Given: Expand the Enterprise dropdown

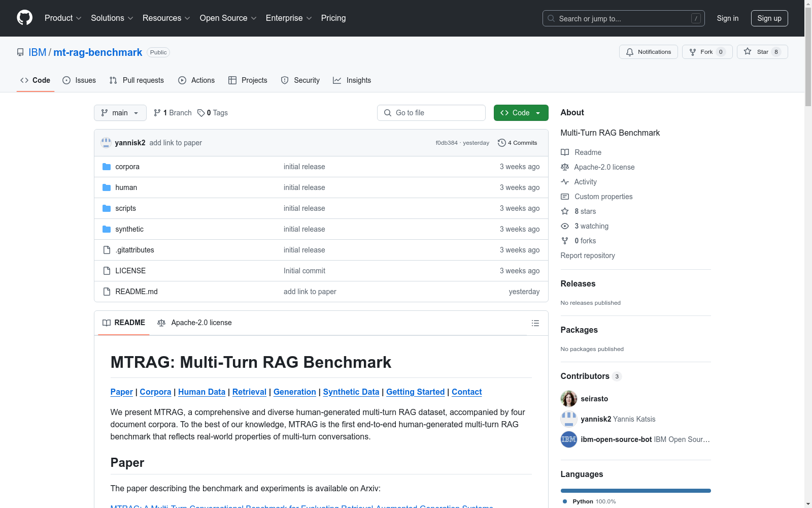Looking at the screenshot, I should (x=289, y=18).
